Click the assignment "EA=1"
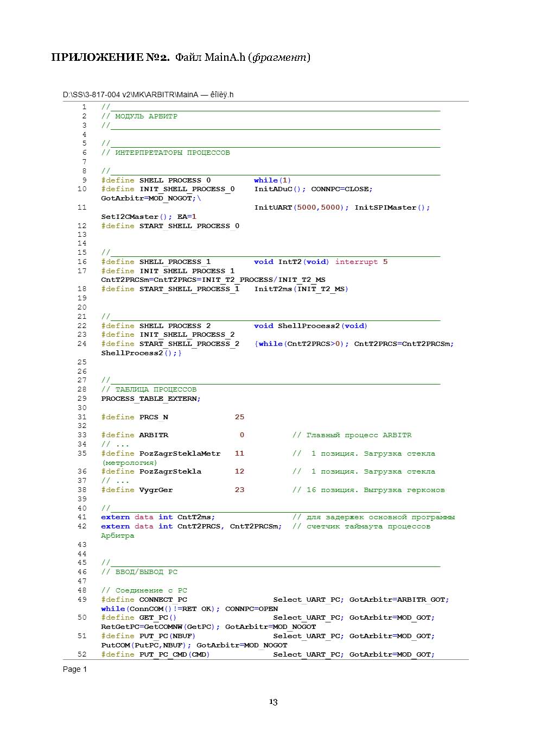This screenshot has width=534, height=756. (187, 217)
